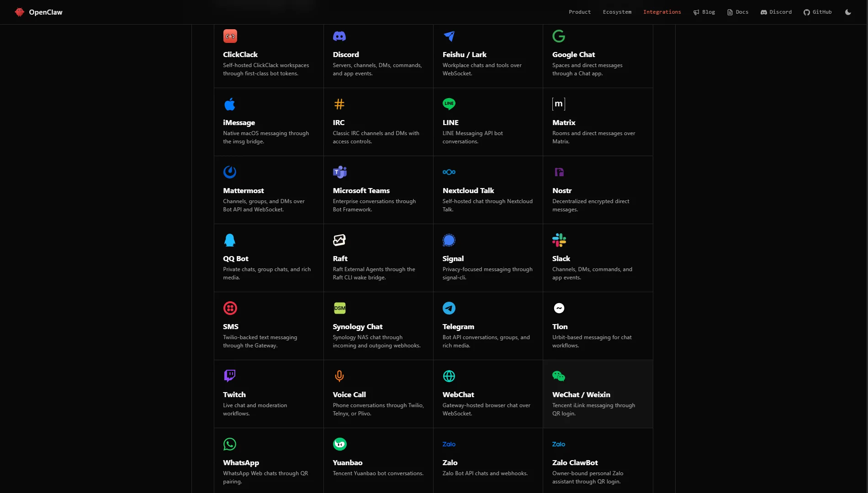Click the SMS Twilio red icon
This screenshot has height=493, width=868.
click(230, 308)
